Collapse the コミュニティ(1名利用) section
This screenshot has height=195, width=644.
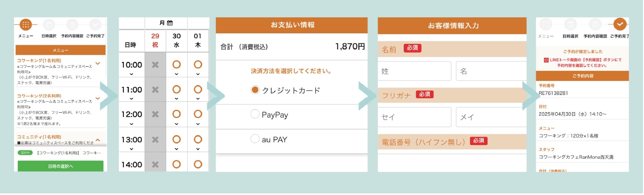(x=98, y=140)
